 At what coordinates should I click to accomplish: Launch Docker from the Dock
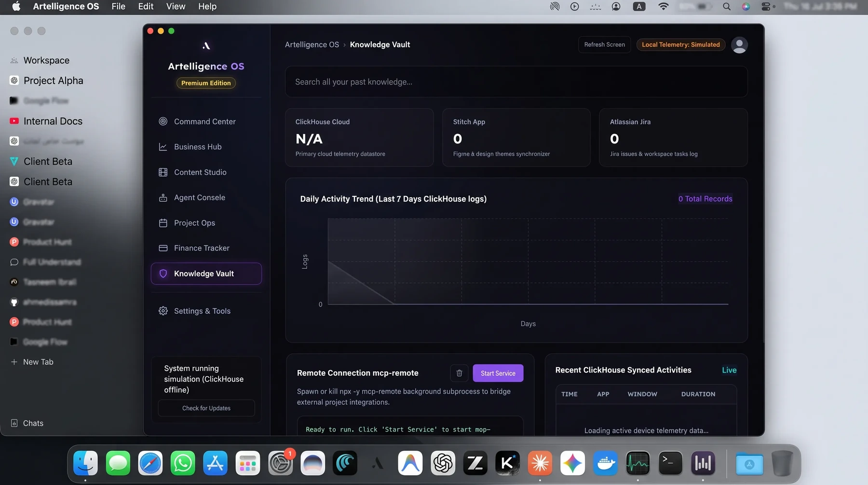click(605, 463)
